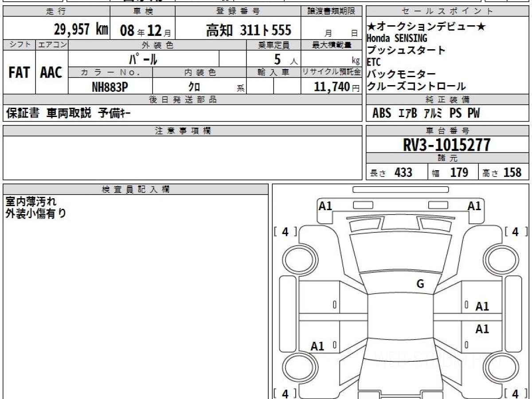The height and width of the screenshot is (399, 532).
Task: Click the registration number 高知 311ト555
Action: point(248,30)
